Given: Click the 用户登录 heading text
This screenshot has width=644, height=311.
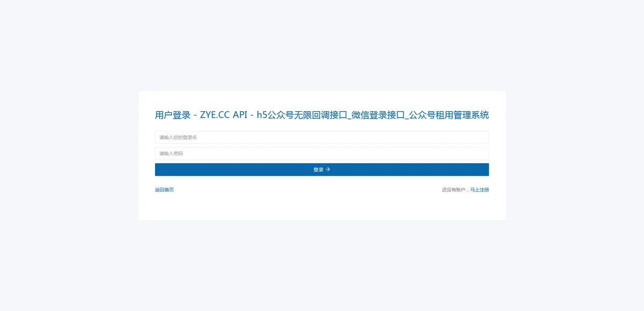Looking at the screenshot, I should coord(173,115).
